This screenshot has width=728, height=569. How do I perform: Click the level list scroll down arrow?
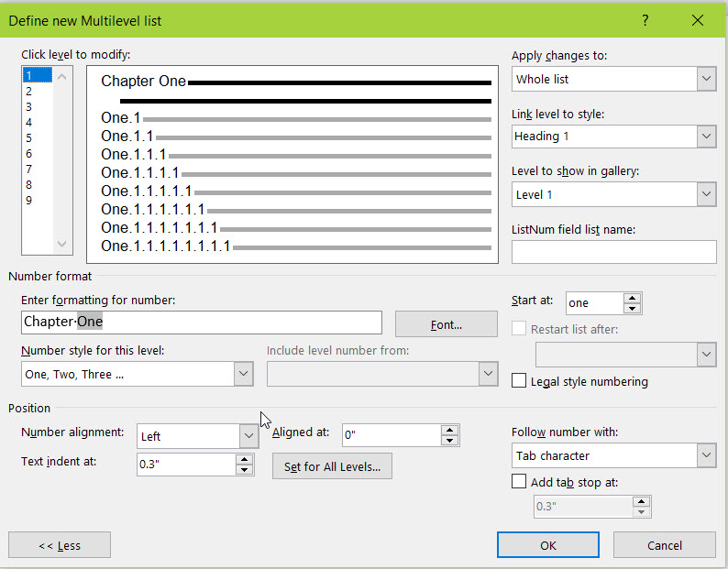61,243
